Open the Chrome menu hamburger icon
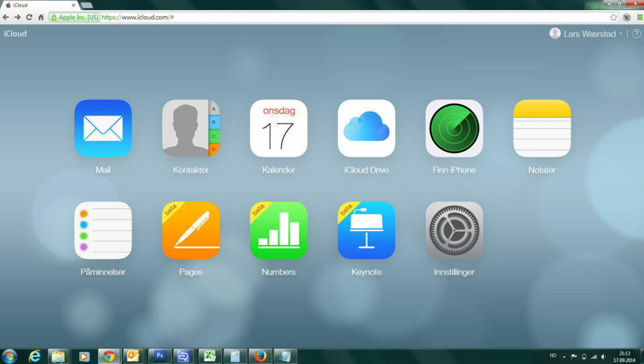Viewport: 644px width, 364px height. coord(639,17)
